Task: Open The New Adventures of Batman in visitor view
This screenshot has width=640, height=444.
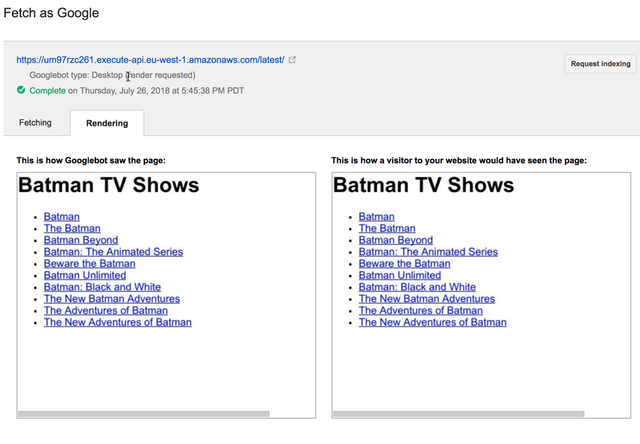Action: 433,322
